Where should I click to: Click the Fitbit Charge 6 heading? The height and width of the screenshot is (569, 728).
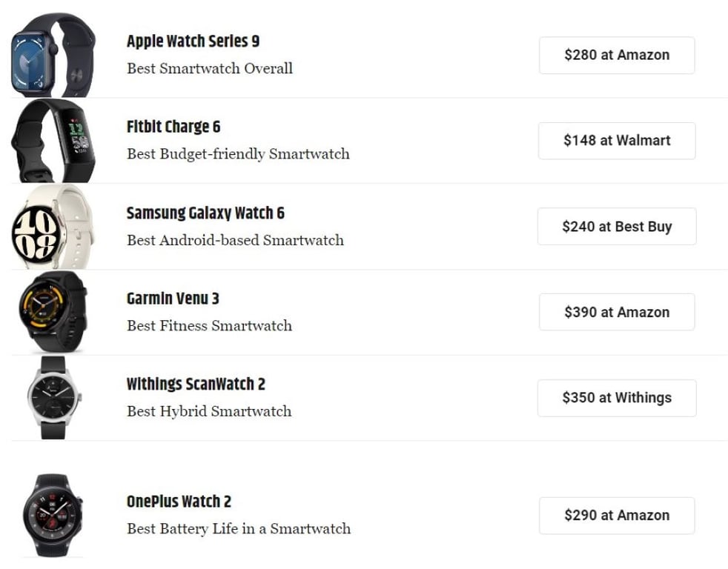173,127
